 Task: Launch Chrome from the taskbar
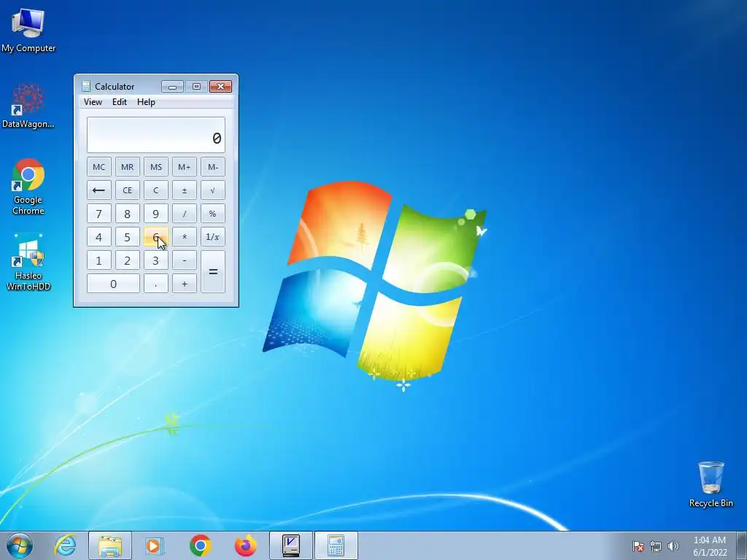point(200,545)
